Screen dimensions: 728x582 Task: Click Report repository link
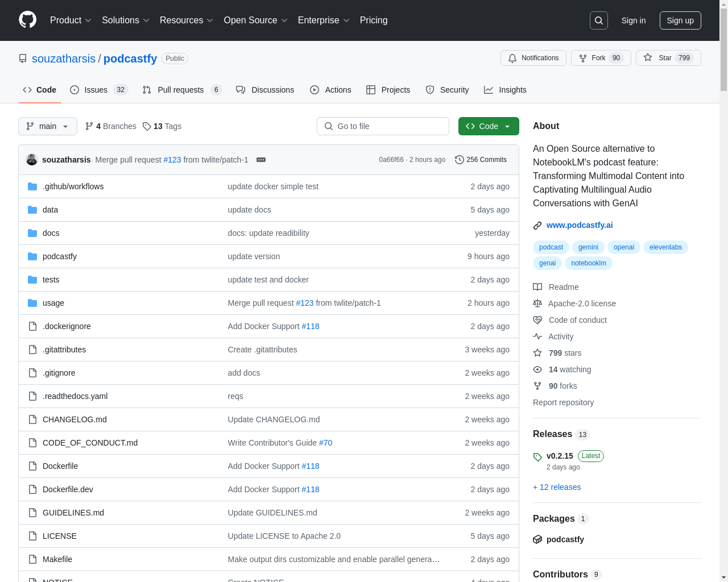click(563, 402)
